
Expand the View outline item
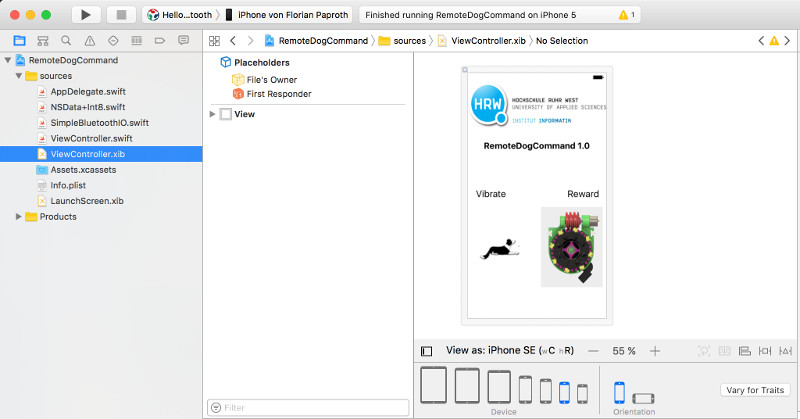pos(212,114)
